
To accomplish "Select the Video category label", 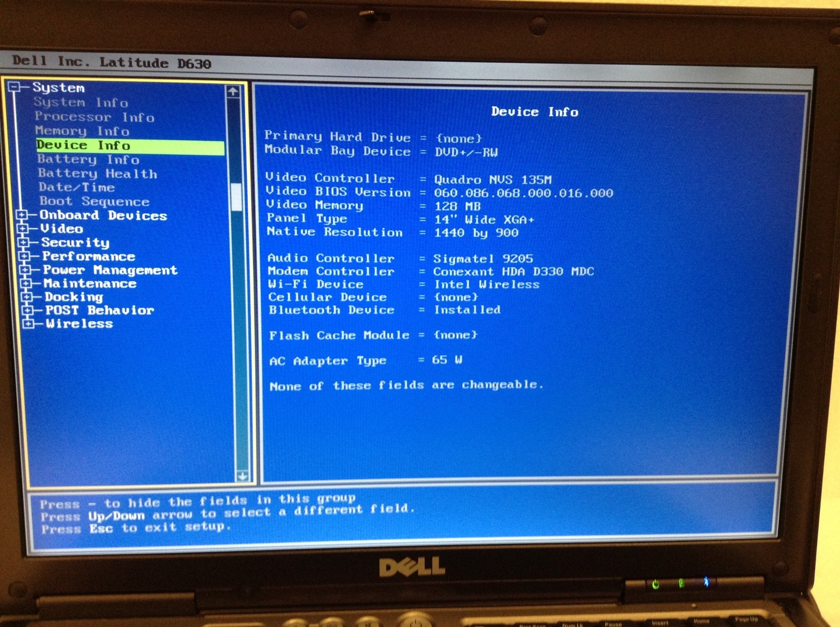I will click(x=62, y=229).
